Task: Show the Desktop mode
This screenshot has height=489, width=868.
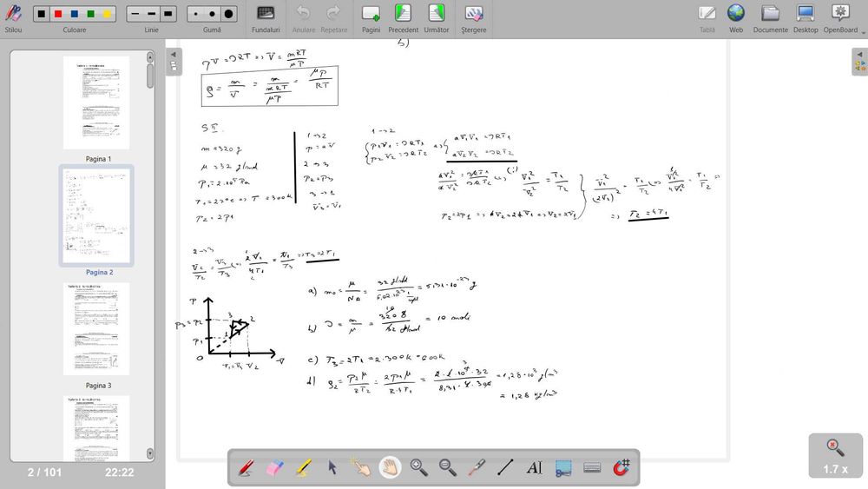Action: pos(806,18)
